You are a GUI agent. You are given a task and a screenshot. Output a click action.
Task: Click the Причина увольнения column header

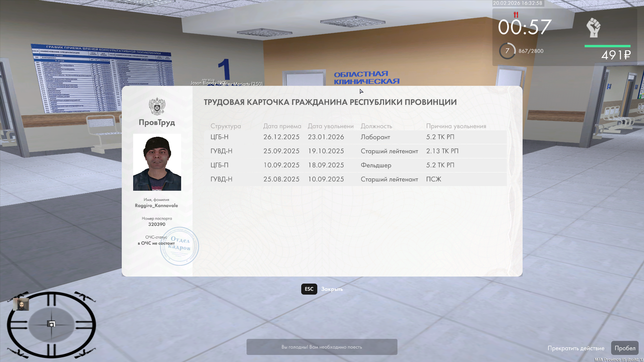pyautogui.click(x=456, y=126)
